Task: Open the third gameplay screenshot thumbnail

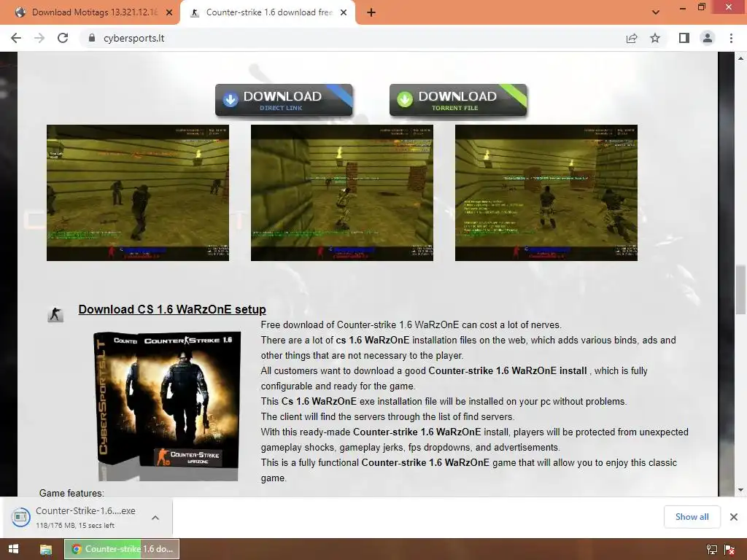Action: click(546, 192)
